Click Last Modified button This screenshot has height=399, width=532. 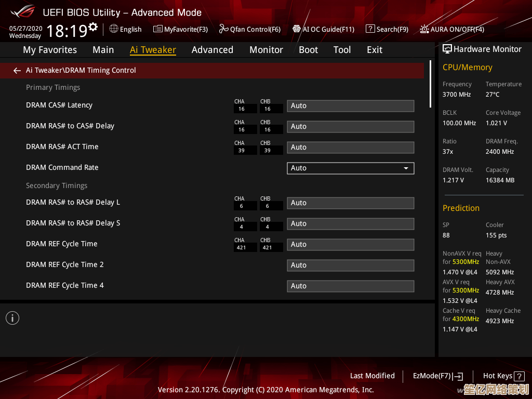372,376
